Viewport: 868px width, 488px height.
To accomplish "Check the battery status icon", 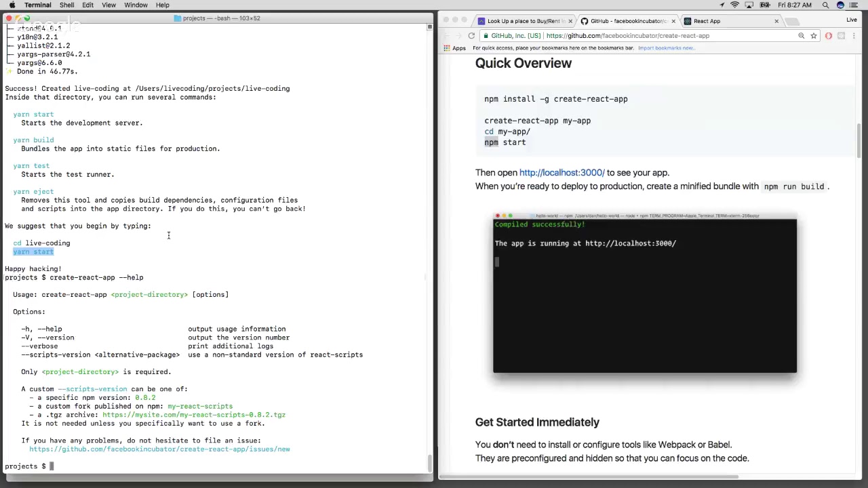I will [x=766, y=5].
